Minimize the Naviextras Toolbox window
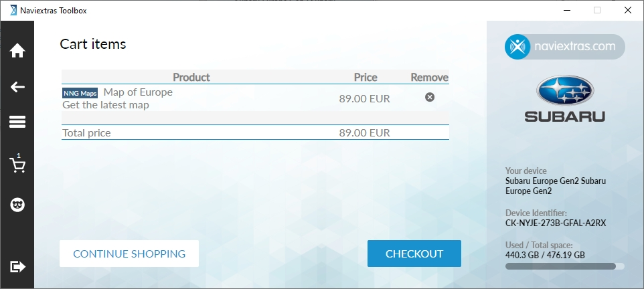The height and width of the screenshot is (289, 644). tap(566, 11)
